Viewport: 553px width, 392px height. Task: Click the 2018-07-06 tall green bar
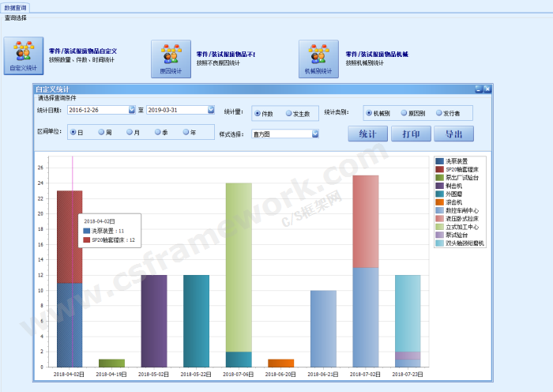(x=239, y=267)
